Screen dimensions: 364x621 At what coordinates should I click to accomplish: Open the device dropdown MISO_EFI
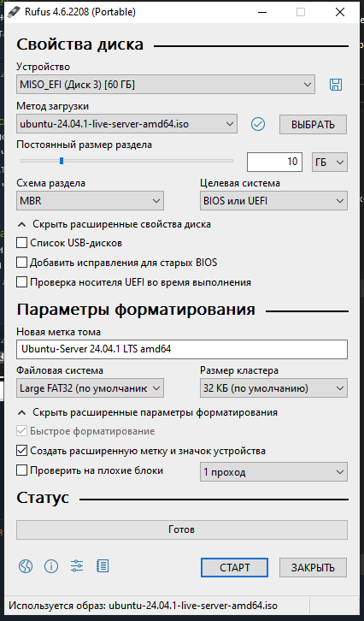pyautogui.click(x=166, y=85)
